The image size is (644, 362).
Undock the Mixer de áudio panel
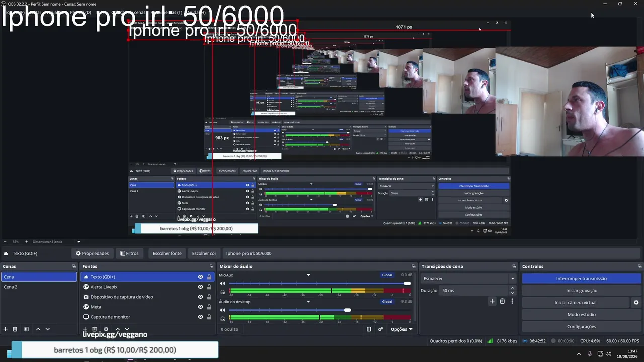[x=414, y=266]
